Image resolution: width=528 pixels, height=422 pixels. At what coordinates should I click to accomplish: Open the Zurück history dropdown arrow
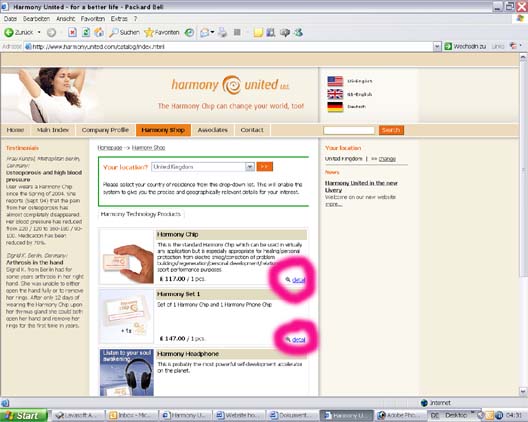39,32
